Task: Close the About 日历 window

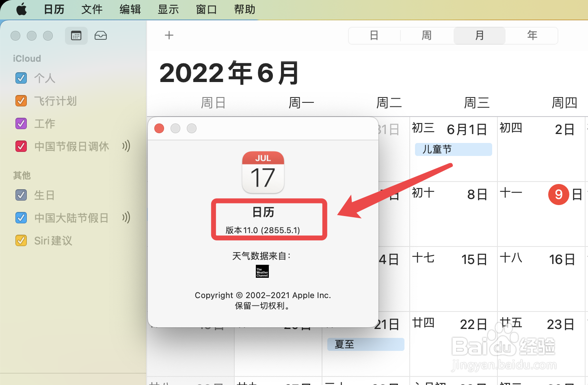Action: coord(159,128)
